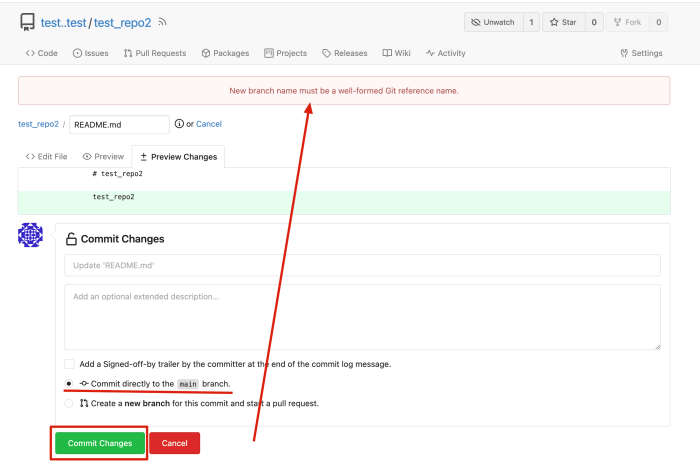Click the green Commit Changes button
Viewport: 700px width, 470px height.
100,443
